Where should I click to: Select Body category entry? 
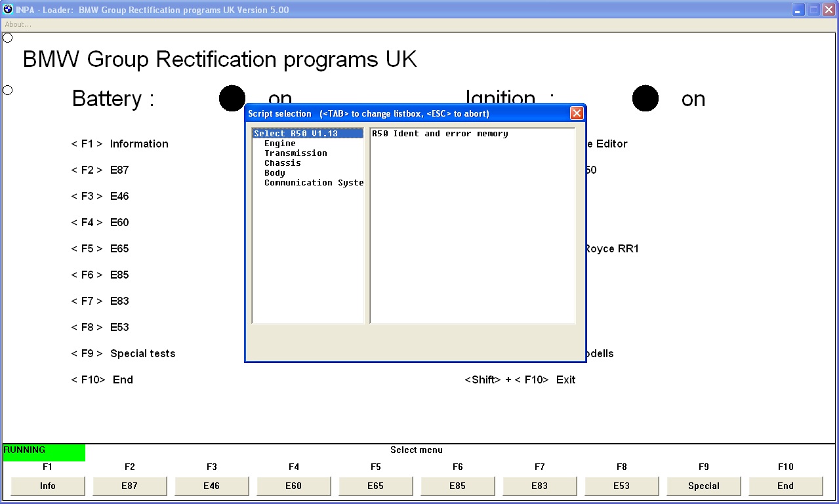tap(275, 173)
